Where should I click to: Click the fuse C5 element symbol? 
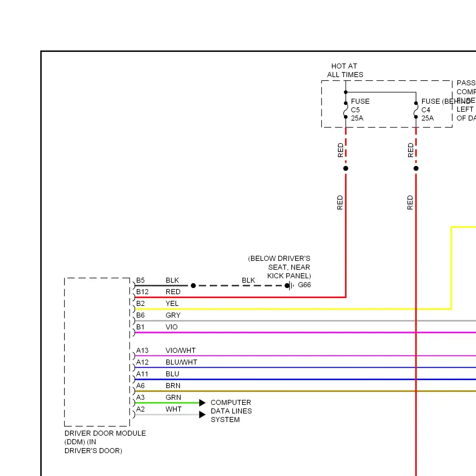point(346,110)
